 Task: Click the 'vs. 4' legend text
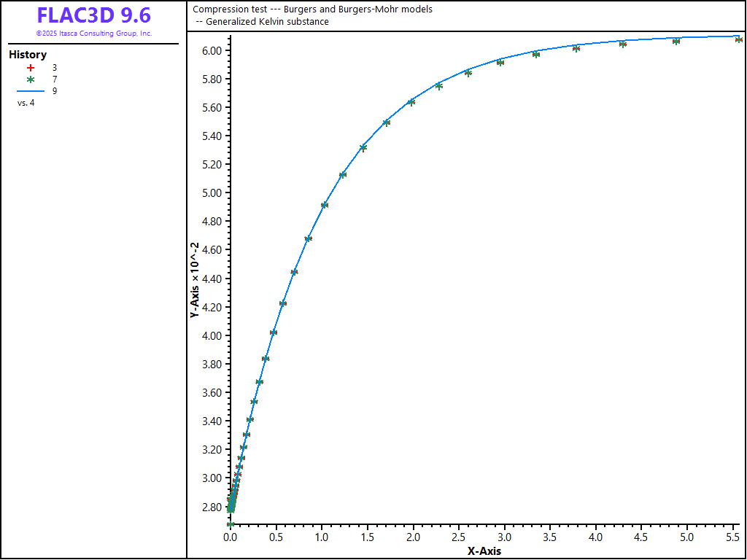click(26, 103)
